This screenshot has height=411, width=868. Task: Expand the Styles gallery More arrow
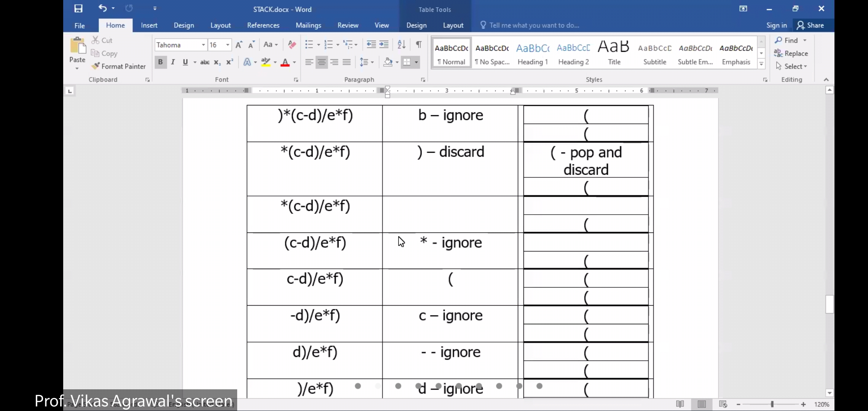761,64
